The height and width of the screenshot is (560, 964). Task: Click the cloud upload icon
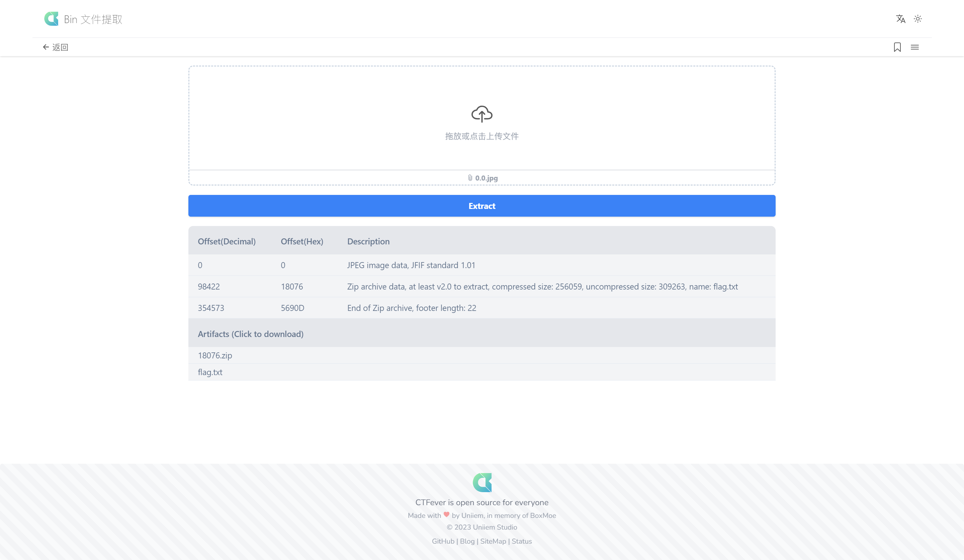point(481,114)
